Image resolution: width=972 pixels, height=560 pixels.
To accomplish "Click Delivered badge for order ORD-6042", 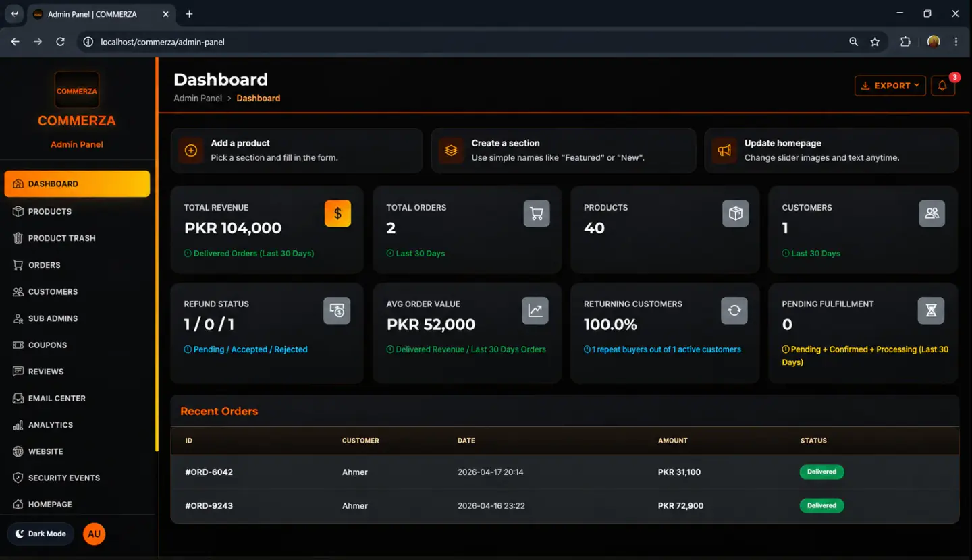I will tap(821, 472).
